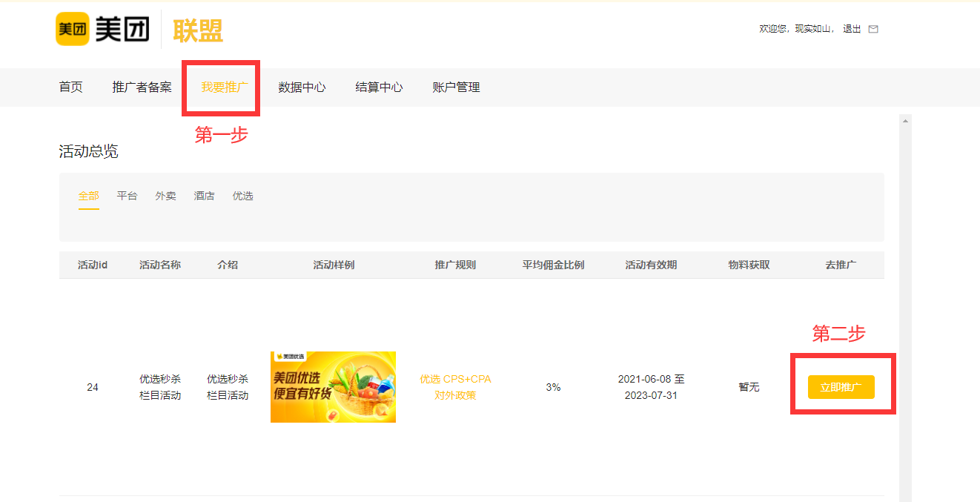Click the 退出 logout link

[852, 29]
